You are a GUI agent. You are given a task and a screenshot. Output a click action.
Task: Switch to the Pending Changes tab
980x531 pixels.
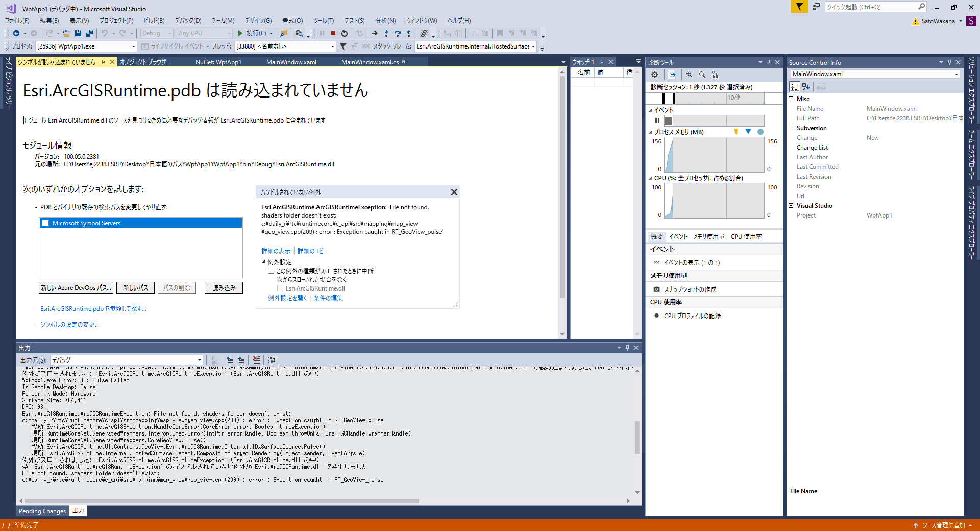42,511
